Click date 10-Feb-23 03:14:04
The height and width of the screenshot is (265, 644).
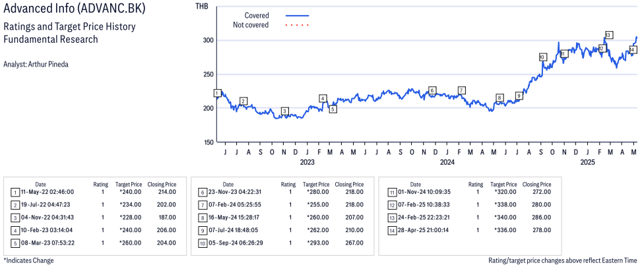coord(48,229)
